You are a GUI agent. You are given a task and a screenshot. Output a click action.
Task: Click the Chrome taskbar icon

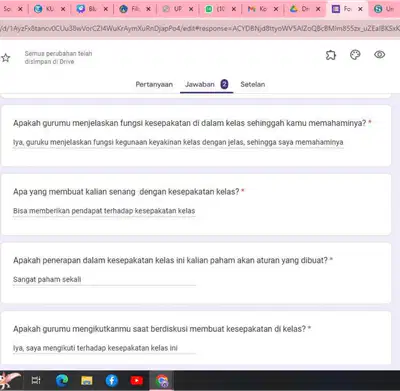162,380
